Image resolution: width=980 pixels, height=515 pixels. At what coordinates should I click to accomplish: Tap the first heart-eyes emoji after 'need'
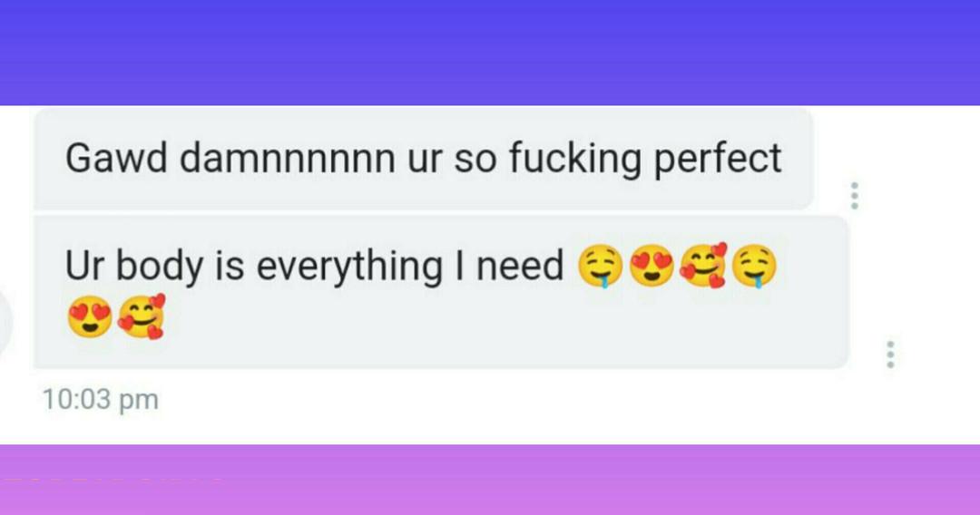(x=652, y=266)
